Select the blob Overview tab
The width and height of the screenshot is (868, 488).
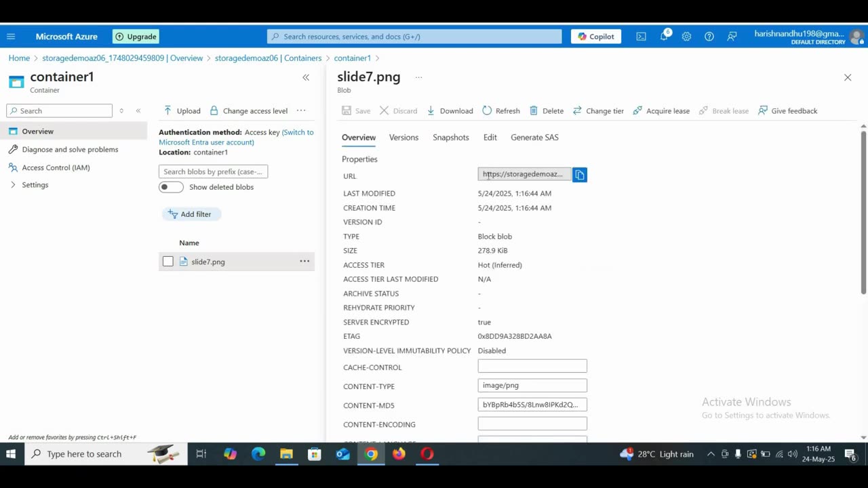click(359, 138)
